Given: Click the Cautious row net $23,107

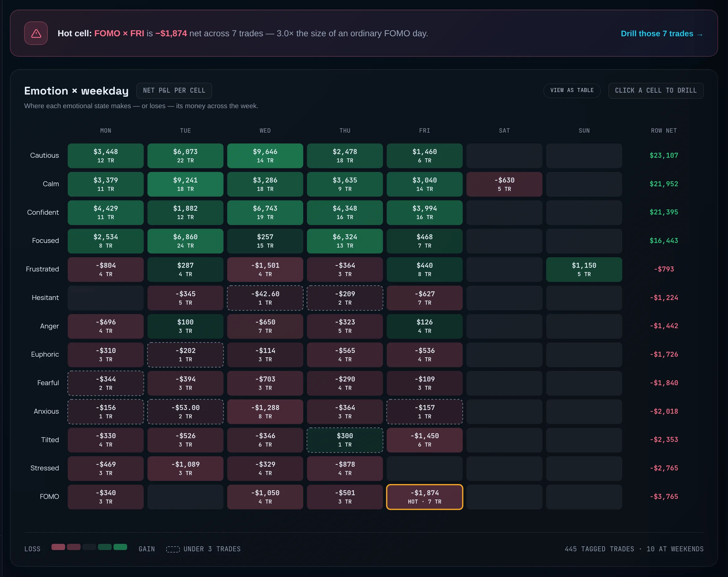Looking at the screenshot, I should [664, 155].
